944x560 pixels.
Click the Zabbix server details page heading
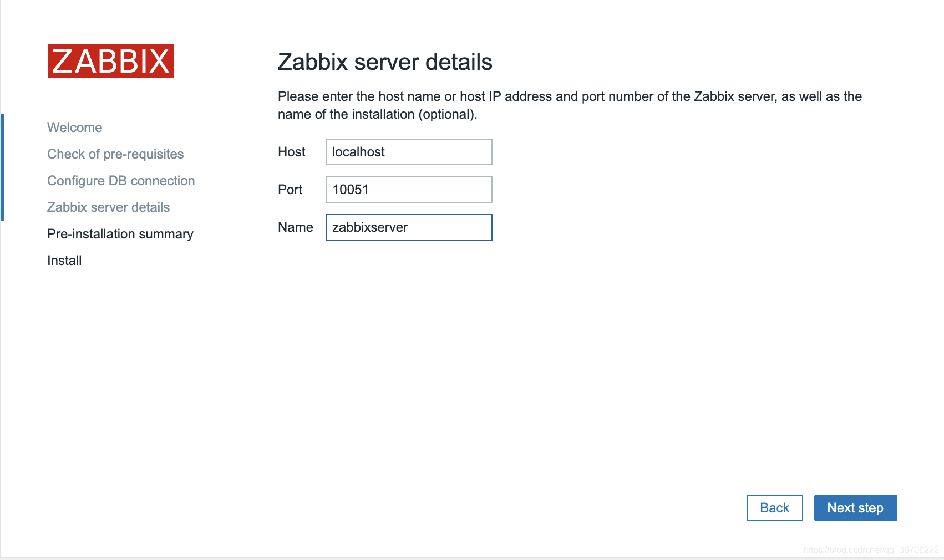385,62
